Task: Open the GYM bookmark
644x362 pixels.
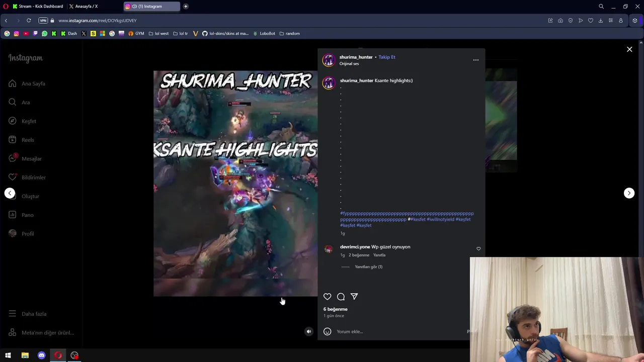Action: (136, 34)
